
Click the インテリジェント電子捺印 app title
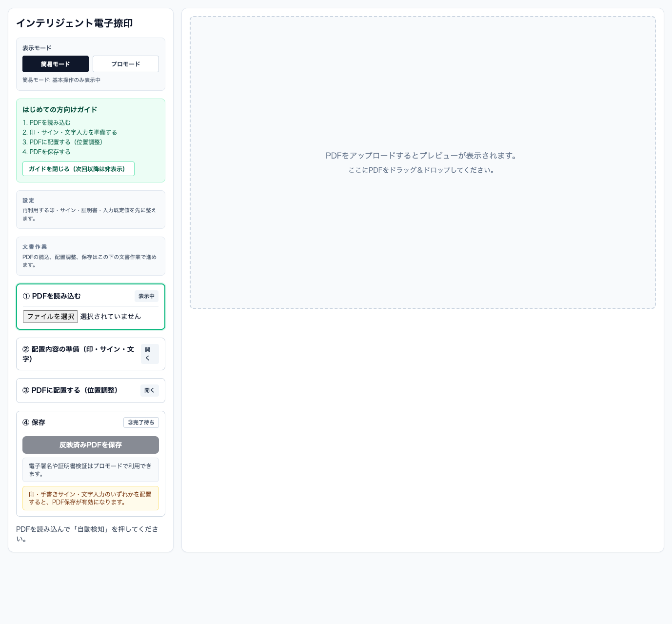75,23
